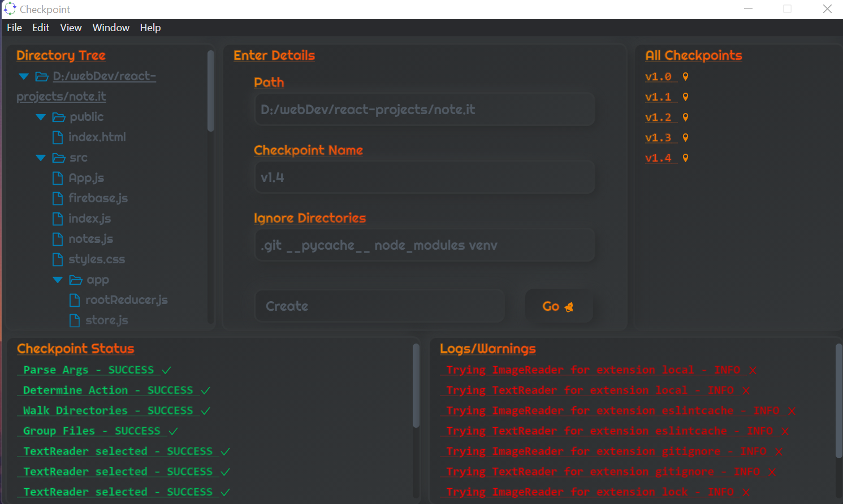Click the src folder icon

[59, 158]
